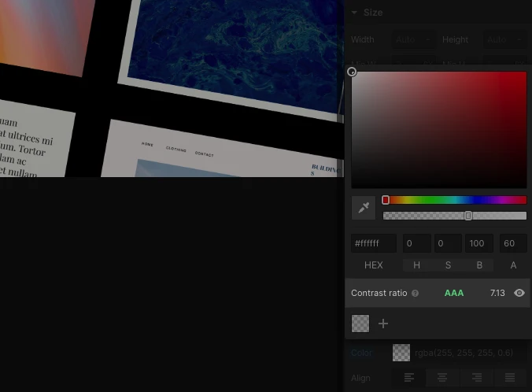Click the #ffffff hex input field
The height and width of the screenshot is (392, 532).
click(374, 244)
